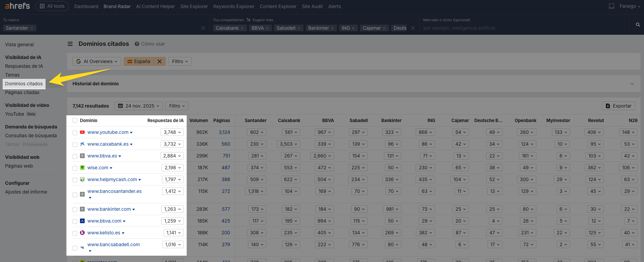Open the AI Overviews dropdown
The height and width of the screenshot is (262, 644).
(x=97, y=61)
